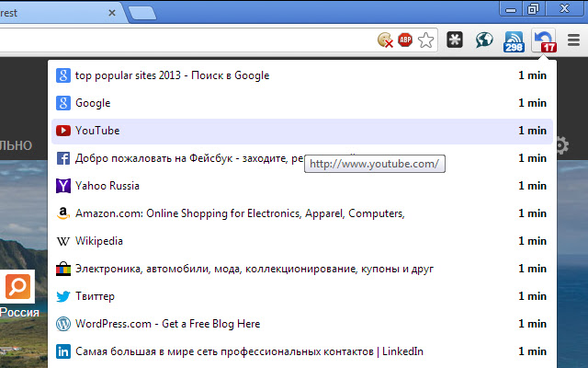This screenshot has width=588, height=368.
Task: Reopen the Твиттер entry
Action: pyautogui.click(x=302, y=296)
